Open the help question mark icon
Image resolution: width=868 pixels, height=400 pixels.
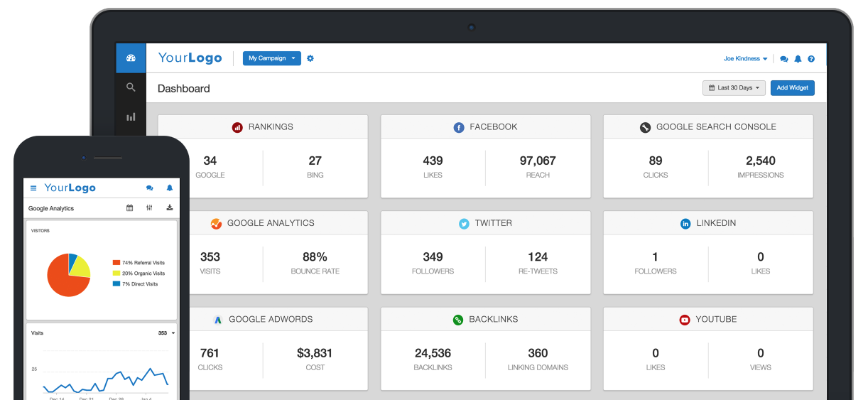(x=811, y=59)
